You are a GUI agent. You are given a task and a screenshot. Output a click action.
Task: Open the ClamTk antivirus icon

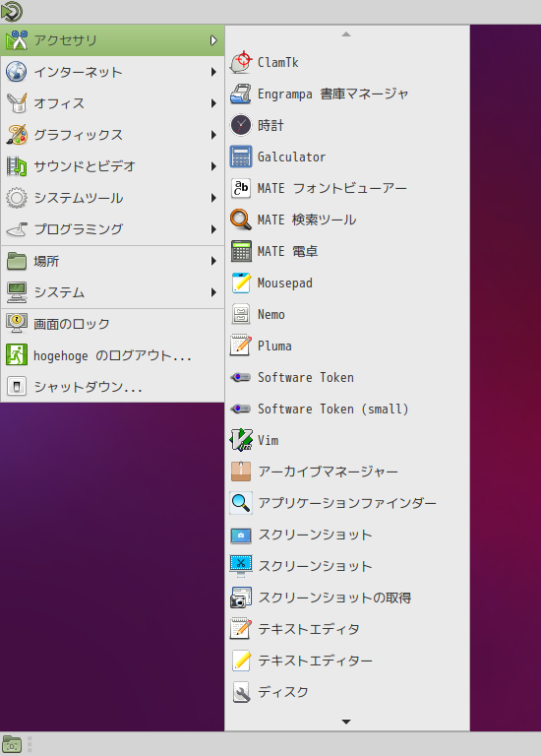tap(241, 62)
